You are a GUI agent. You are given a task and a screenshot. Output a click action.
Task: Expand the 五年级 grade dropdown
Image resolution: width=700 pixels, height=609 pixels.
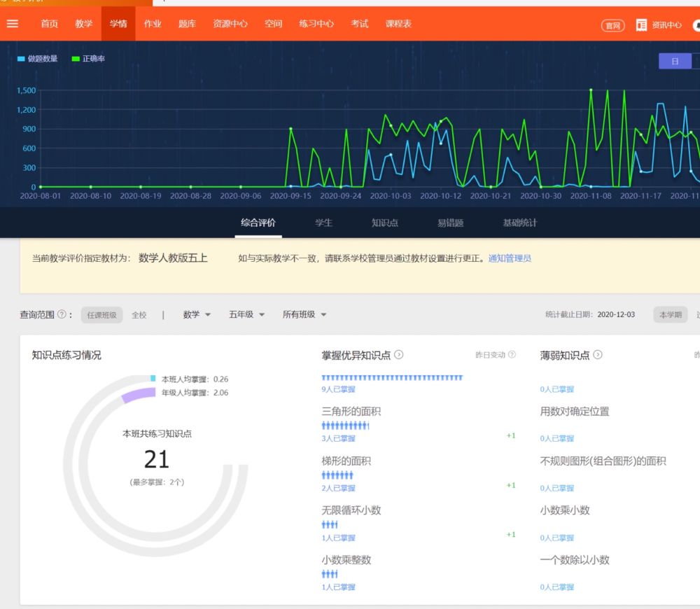246,315
